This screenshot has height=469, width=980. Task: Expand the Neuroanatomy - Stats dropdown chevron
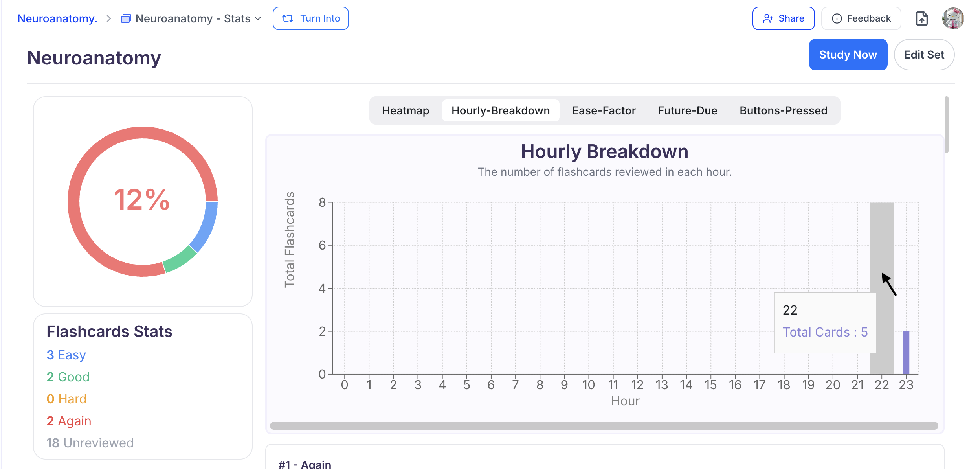(258, 18)
